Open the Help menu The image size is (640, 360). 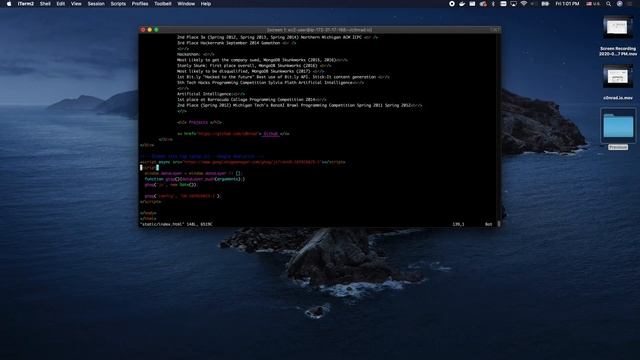(206, 4)
